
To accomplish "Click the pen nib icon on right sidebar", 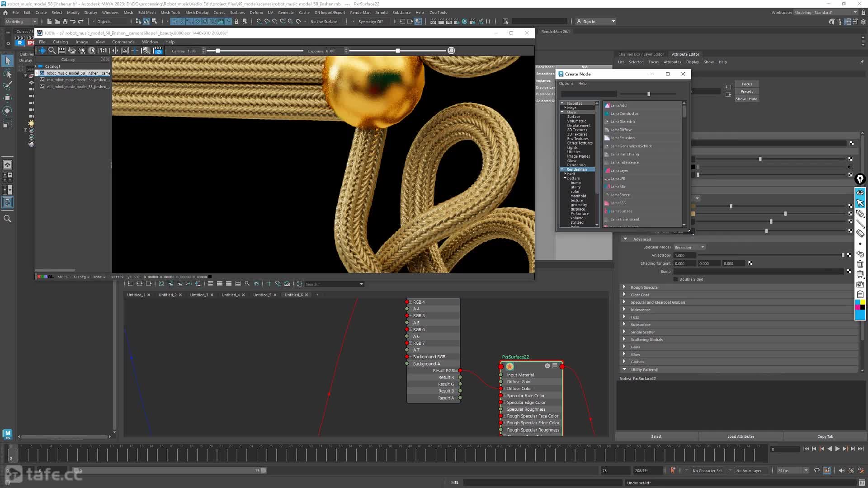I will [x=860, y=179].
